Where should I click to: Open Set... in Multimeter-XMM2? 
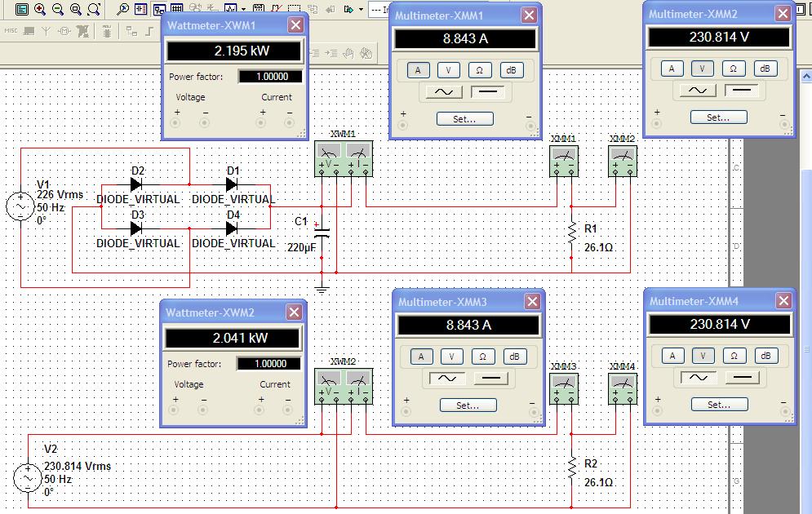point(718,117)
